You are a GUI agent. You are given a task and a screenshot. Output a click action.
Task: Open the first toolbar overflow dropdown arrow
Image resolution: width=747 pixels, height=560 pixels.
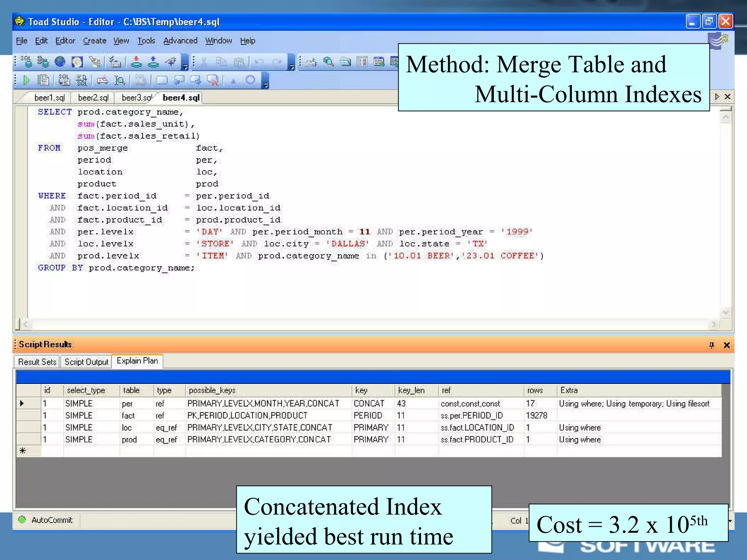pyautogui.click(x=185, y=62)
